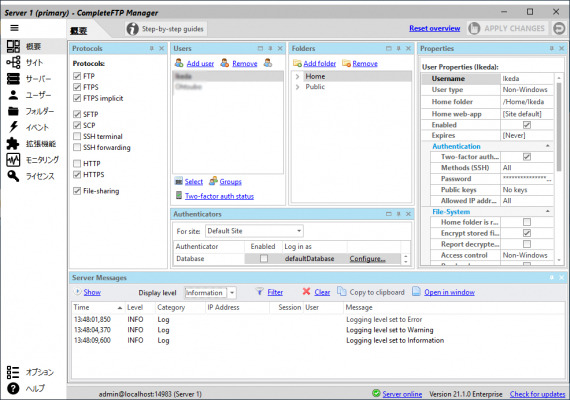Click the オプション options list icon
570x400 pixels.
coord(13,372)
